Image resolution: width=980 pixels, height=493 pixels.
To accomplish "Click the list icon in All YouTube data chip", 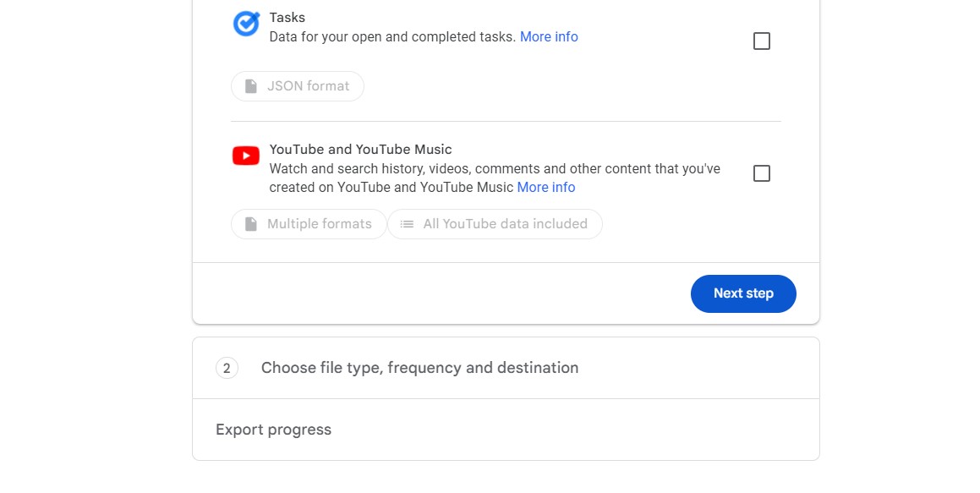I will pos(407,224).
